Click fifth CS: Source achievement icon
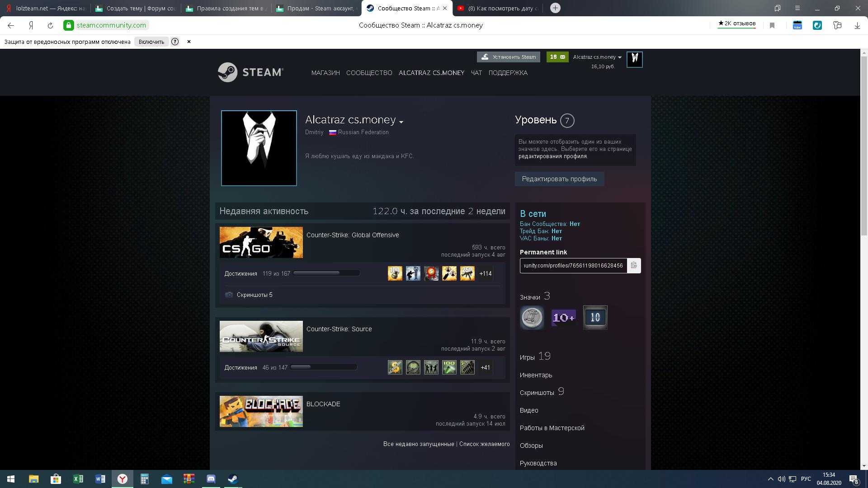Image resolution: width=868 pixels, height=488 pixels. (467, 367)
